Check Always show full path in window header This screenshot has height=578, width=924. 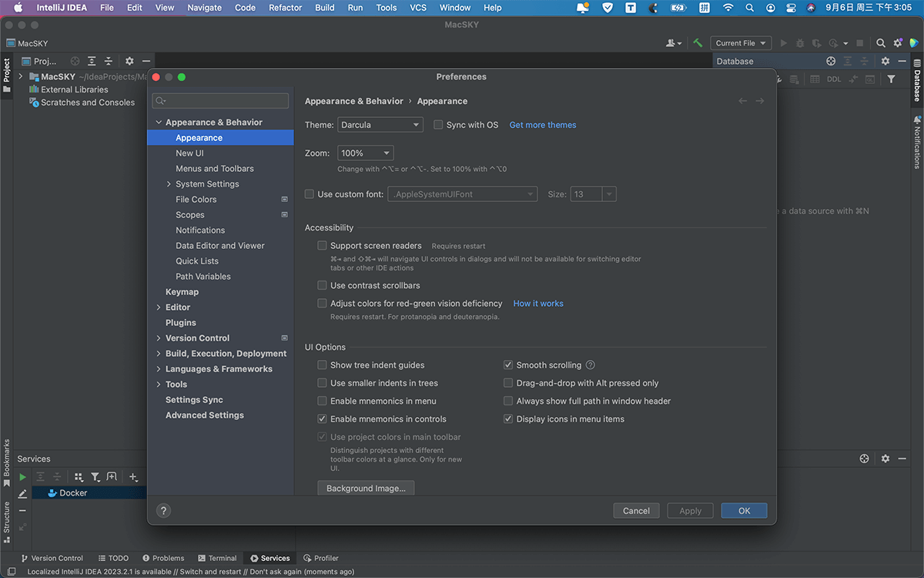pos(508,401)
